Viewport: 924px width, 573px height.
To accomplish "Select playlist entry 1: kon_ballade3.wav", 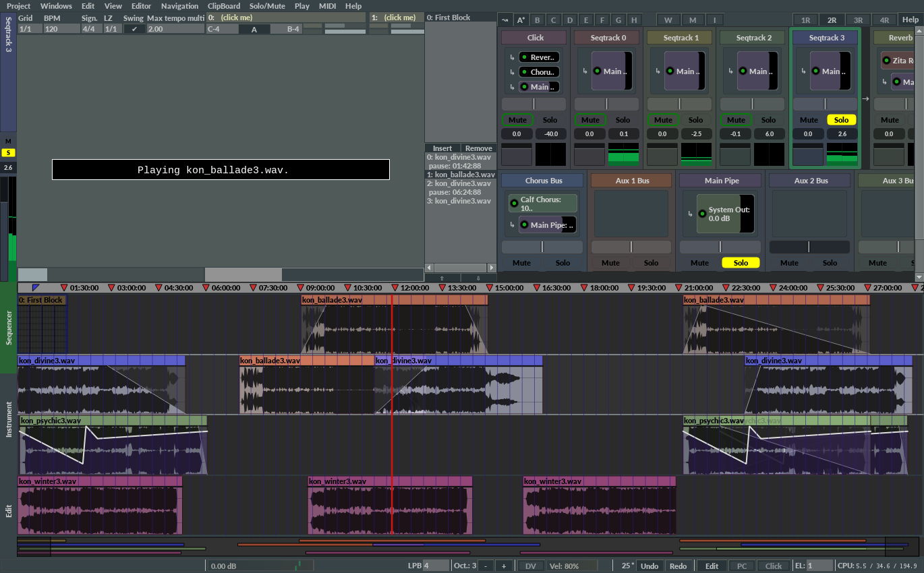I will 460,175.
